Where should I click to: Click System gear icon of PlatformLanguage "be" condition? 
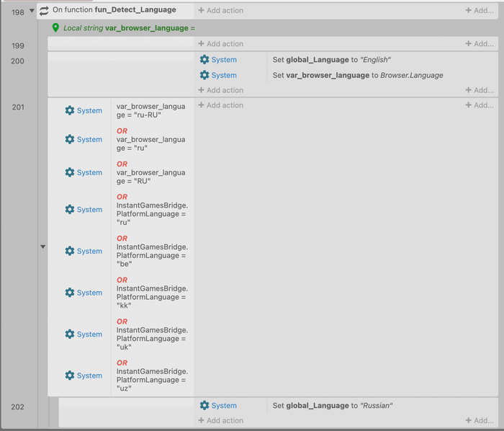pos(70,251)
